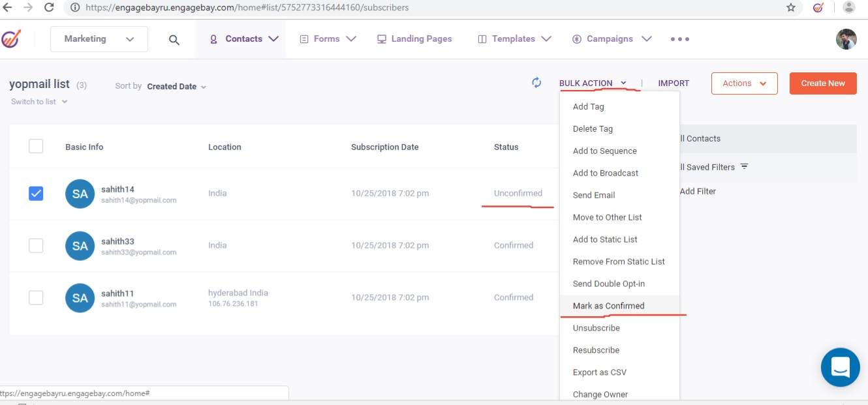Check the sahith33 contact checkbox
The width and height of the screenshot is (868, 405).
pos(36,245)
